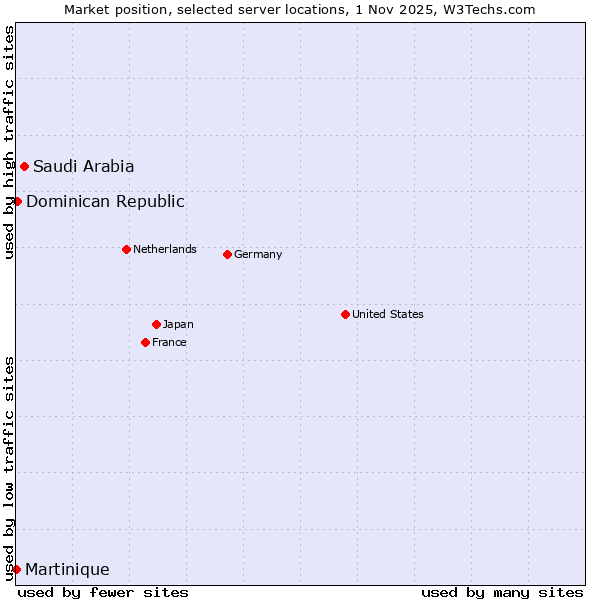Select the Germany text label
This screenshot has width=600, height=600.
[x=258, y=254]
